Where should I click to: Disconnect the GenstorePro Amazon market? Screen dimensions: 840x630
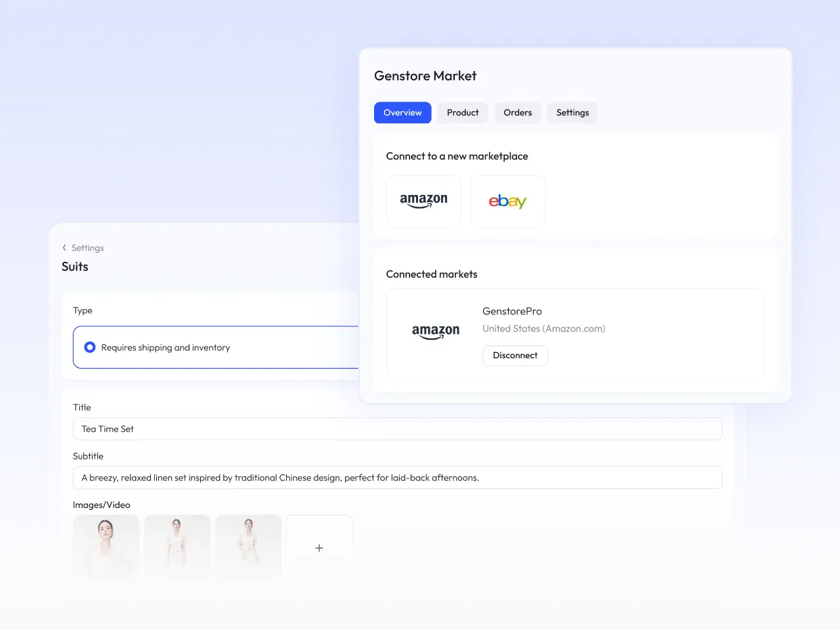tap(515, 356)
